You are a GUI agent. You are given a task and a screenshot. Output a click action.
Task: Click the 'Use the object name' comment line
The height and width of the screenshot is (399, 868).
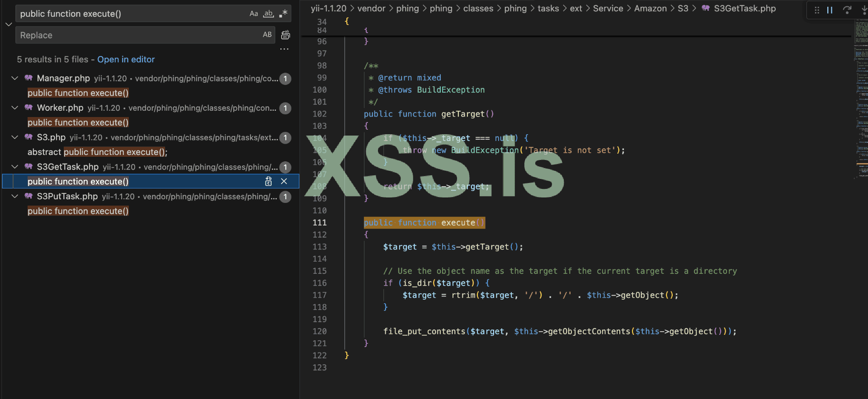[560, 271]
